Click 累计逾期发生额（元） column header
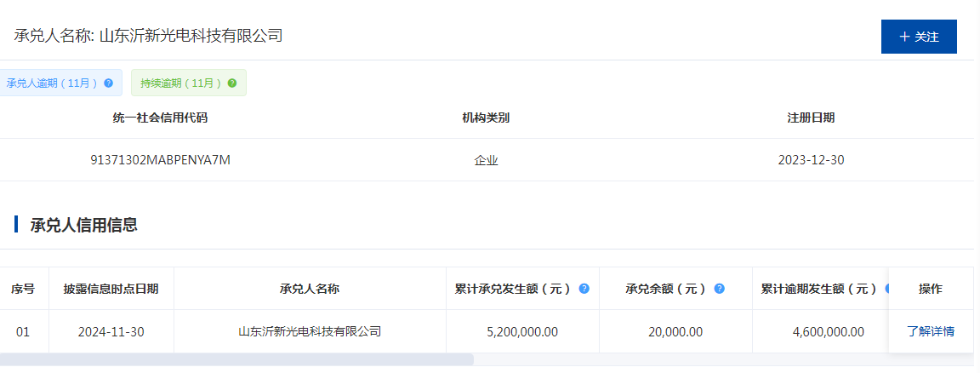This screenshot has height=373, width=980. pyautogui.click(x=819, y=289)
